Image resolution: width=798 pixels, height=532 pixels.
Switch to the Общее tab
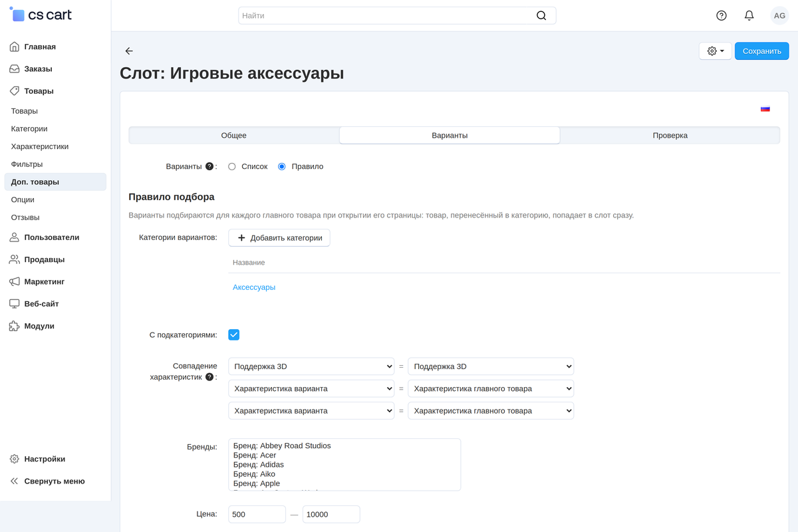point(234,135)
